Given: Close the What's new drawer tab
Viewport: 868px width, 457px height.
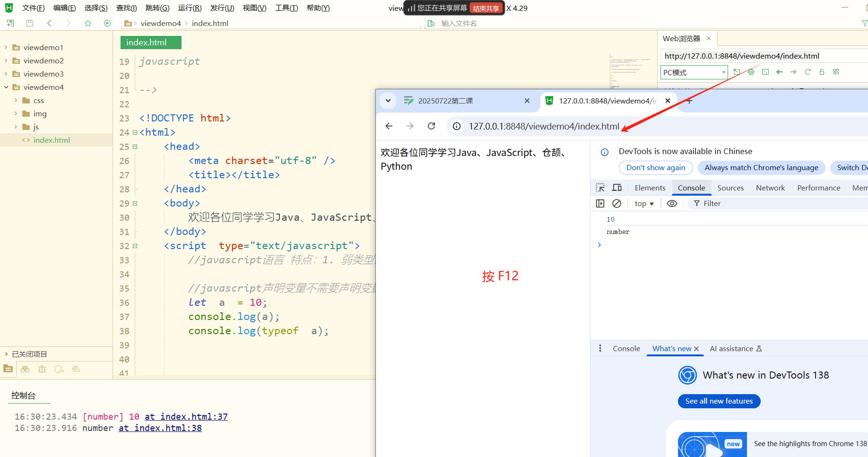Looking at the screenshot, I should [696, 349].
